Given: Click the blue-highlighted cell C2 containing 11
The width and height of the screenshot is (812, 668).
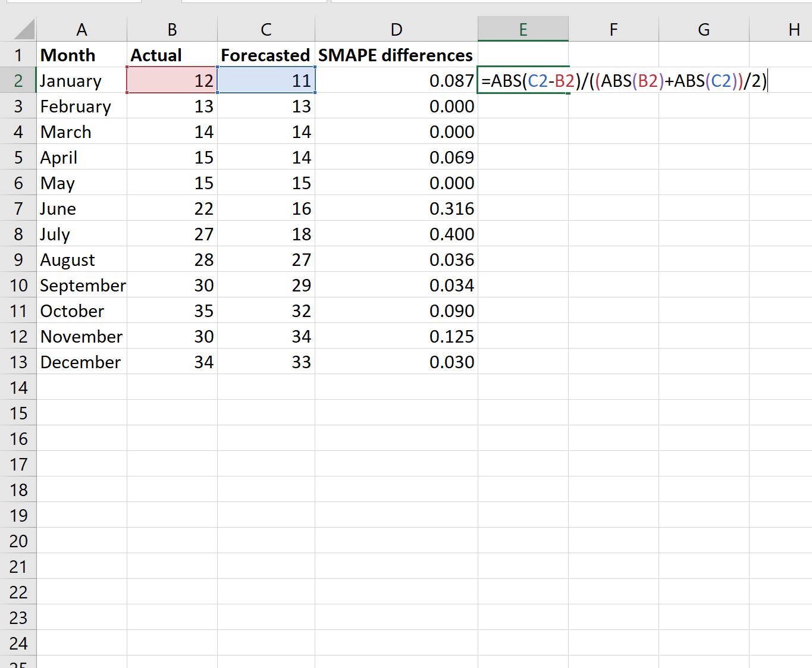Looking at the screenshot, I should click(x=267, y=80).
